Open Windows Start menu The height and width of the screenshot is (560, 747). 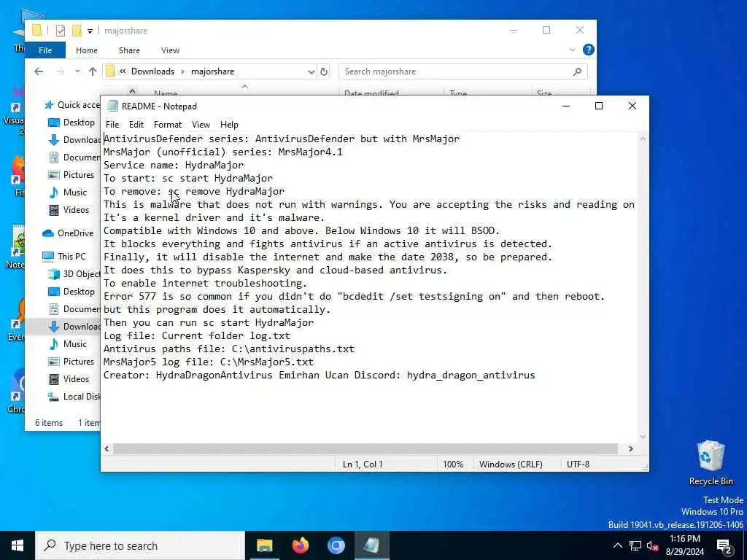click(x=18, y=545)
